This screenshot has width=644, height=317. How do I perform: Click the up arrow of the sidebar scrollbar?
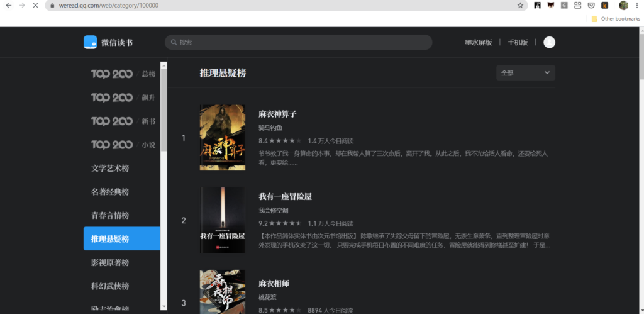click(164, 65)
